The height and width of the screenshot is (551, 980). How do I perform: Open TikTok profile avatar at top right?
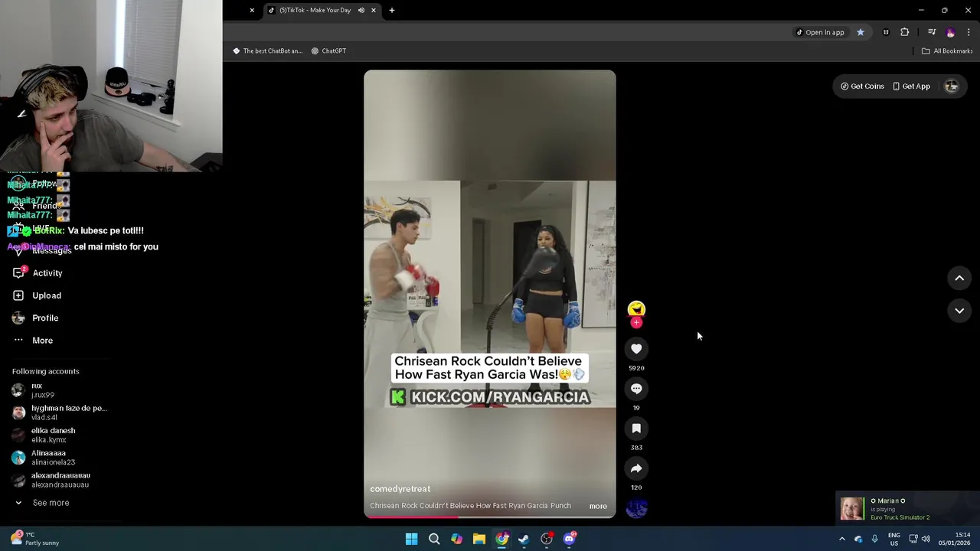[x=952, y=86]
